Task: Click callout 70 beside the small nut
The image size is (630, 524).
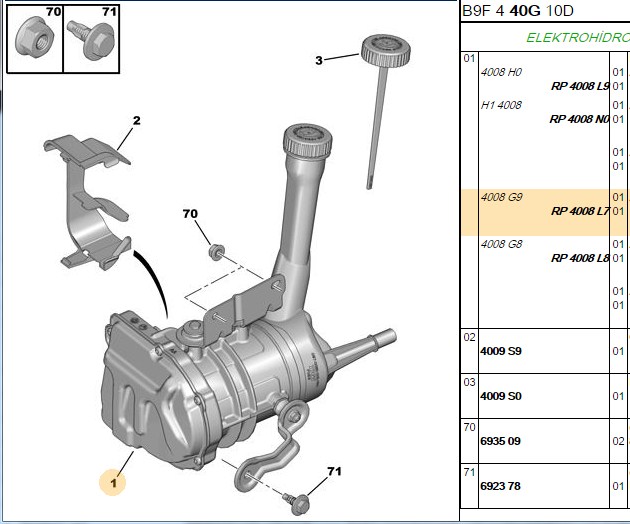Action: click(190, 213)
